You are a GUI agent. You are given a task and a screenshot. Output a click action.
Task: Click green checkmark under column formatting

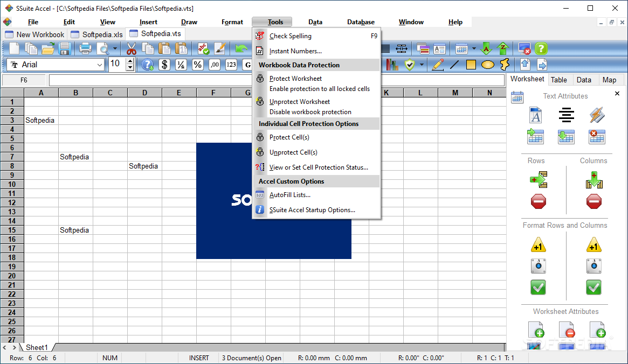tap(594, 287)
